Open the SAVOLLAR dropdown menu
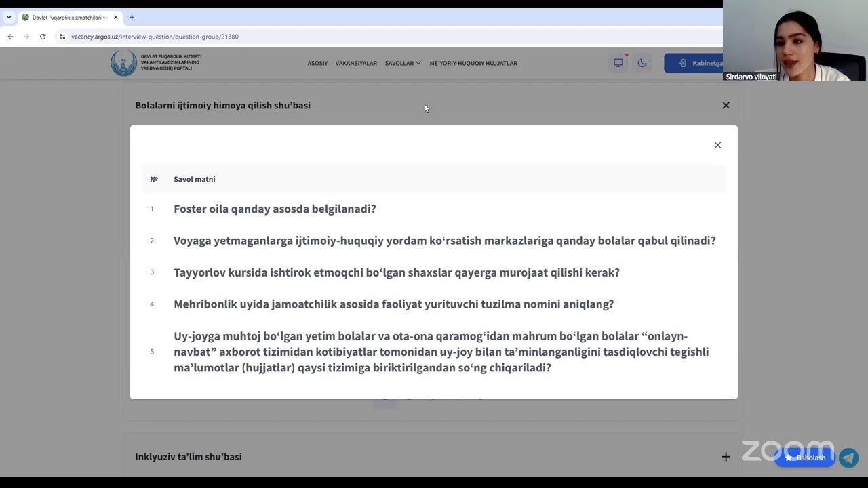 (403, 63)
